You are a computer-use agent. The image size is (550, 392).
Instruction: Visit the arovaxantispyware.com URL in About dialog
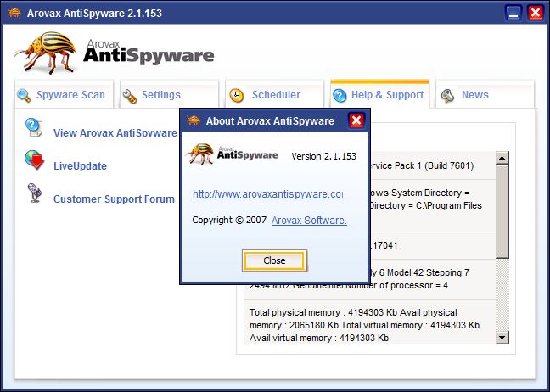[x=267, y=194]
